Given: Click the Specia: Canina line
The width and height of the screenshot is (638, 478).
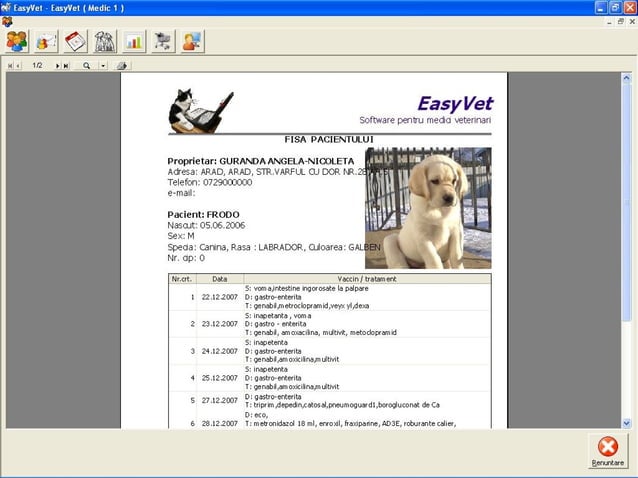Looking at the screenshot, I should click(274, 247).
